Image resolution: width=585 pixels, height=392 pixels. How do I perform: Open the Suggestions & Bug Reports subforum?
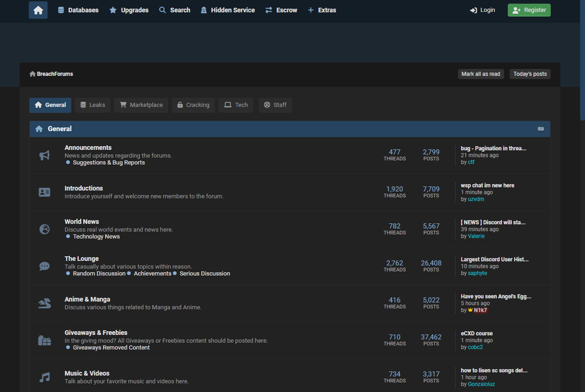(x=109, y=163)
